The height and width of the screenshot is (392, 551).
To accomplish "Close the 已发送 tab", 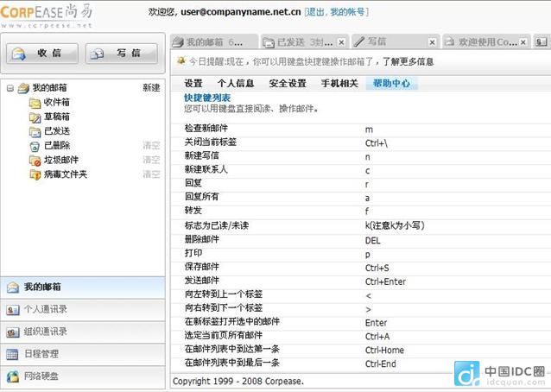I will 341,42.
